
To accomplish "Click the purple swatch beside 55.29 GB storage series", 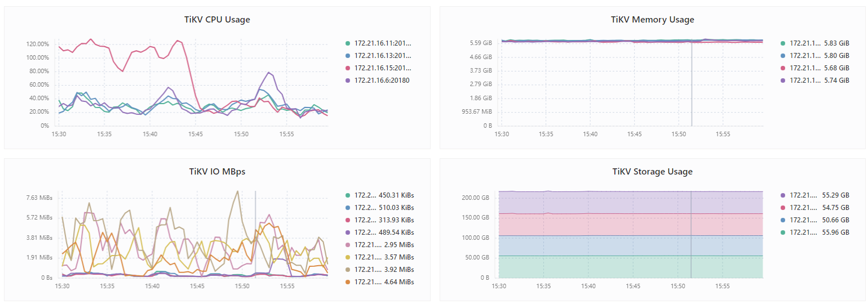I will click(x=783, y=195).
